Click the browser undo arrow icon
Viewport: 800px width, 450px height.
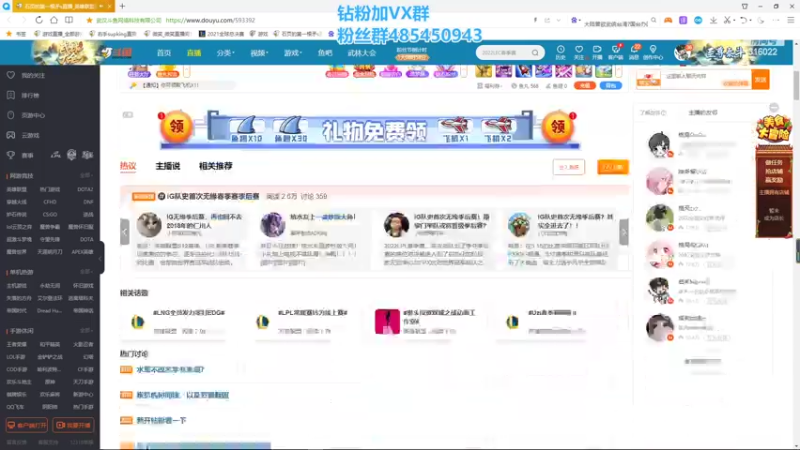743,20
